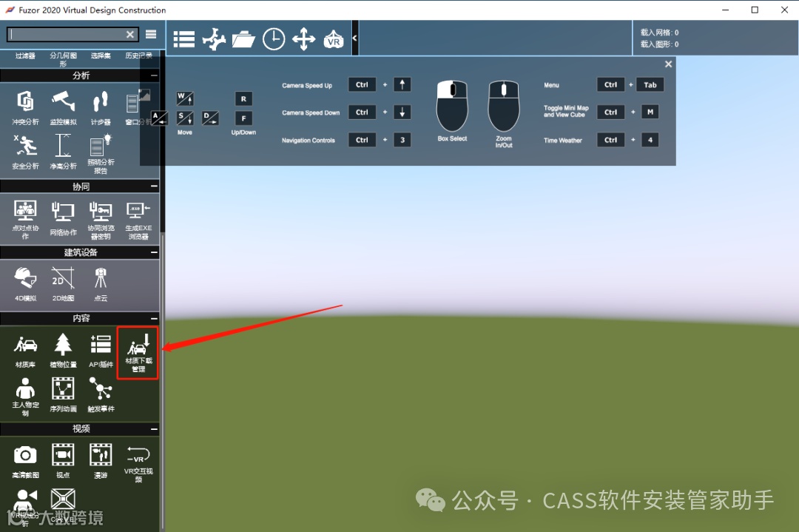Take a 高清截图 high-resolution screenshot
Viewport: 799px width, 532px height.
coord(25,461)
